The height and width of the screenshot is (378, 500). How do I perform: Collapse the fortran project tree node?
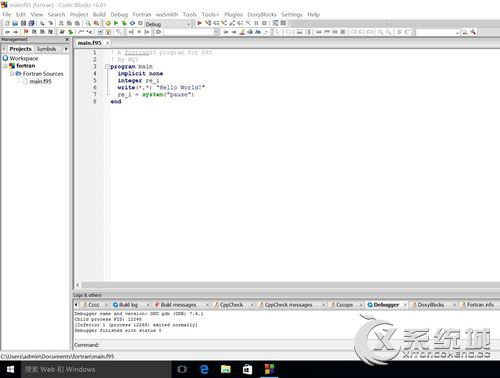pos(6,66)
